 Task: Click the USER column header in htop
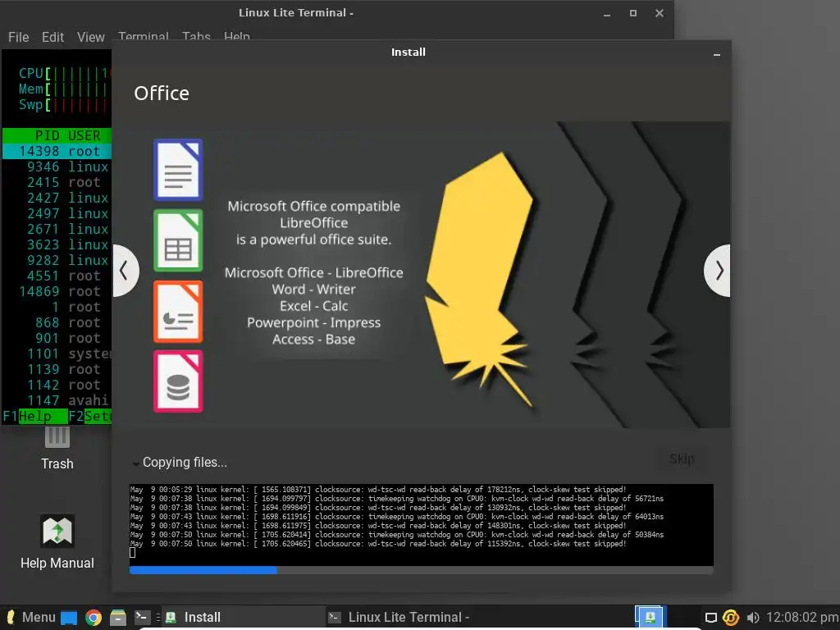(x=84, y=135)
